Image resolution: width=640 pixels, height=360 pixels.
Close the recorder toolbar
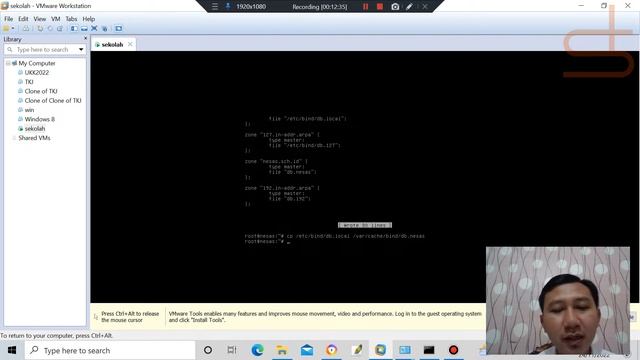tap(424, 7)
